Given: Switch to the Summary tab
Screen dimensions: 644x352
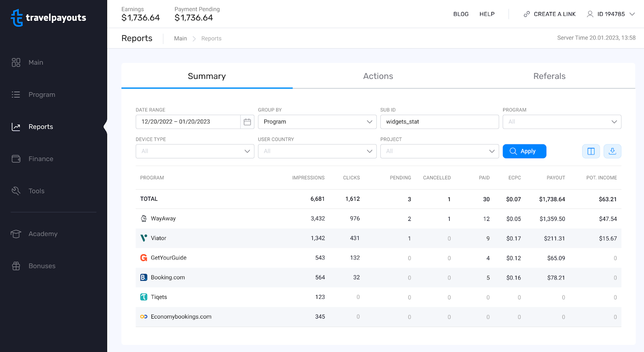Looking at the screenshot, I should (207, 76).
